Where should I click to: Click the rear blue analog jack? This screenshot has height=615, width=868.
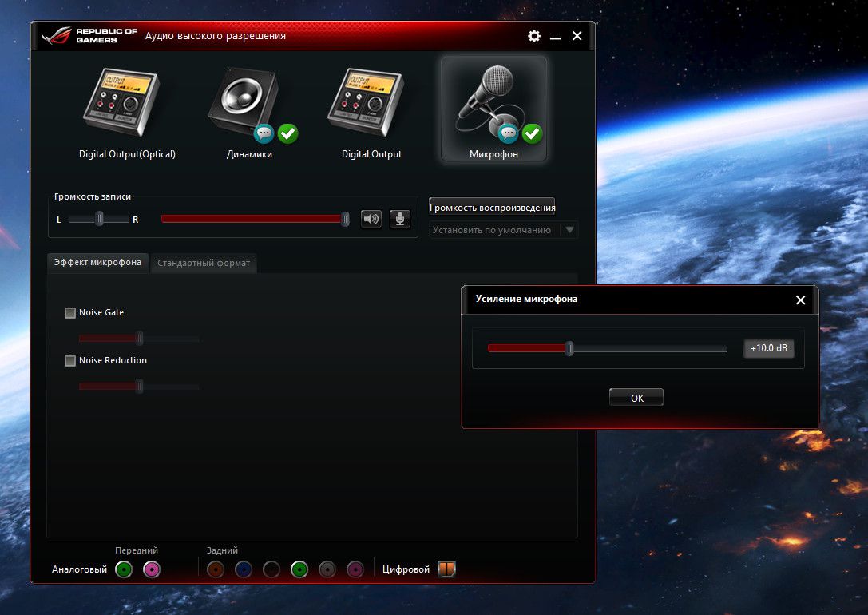(243, 569)
